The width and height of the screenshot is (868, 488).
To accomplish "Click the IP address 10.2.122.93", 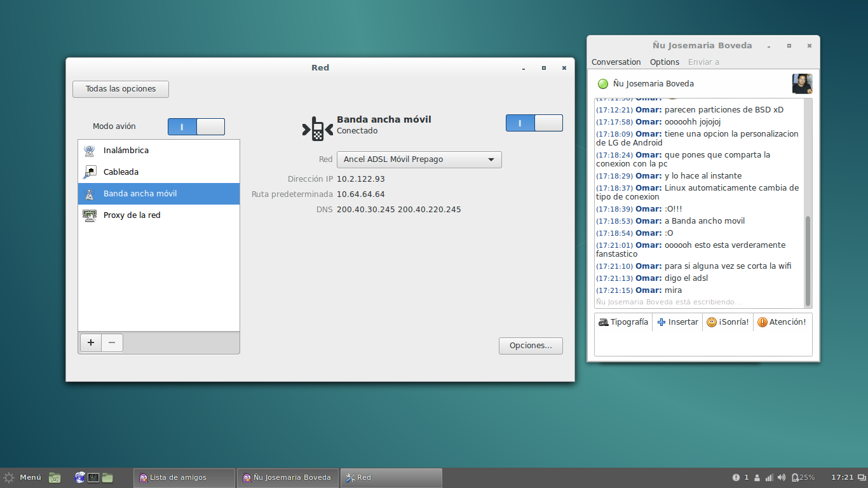I will (x=361, y=179).
